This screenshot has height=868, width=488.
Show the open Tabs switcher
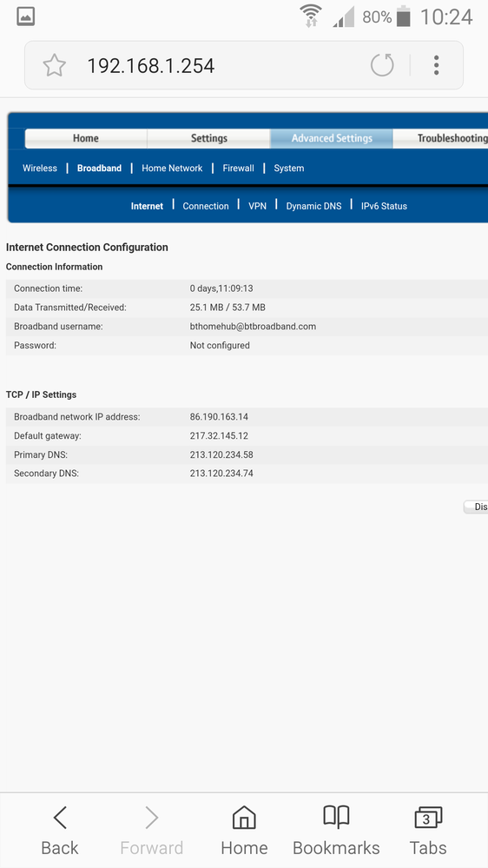pyautogui.click(x=428, y=830)
